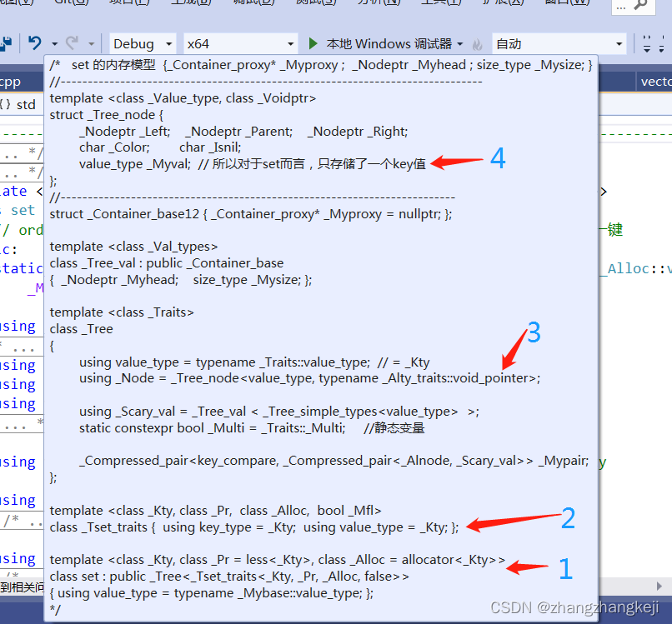Screen dimensions: 672x624
Task: Switch to the cpp document tab
Action: click(x=10, y=82)
